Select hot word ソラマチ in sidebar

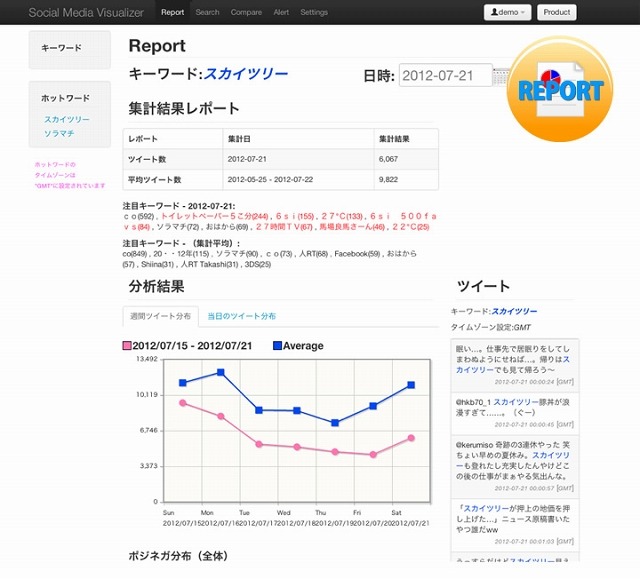click(58, 133)
